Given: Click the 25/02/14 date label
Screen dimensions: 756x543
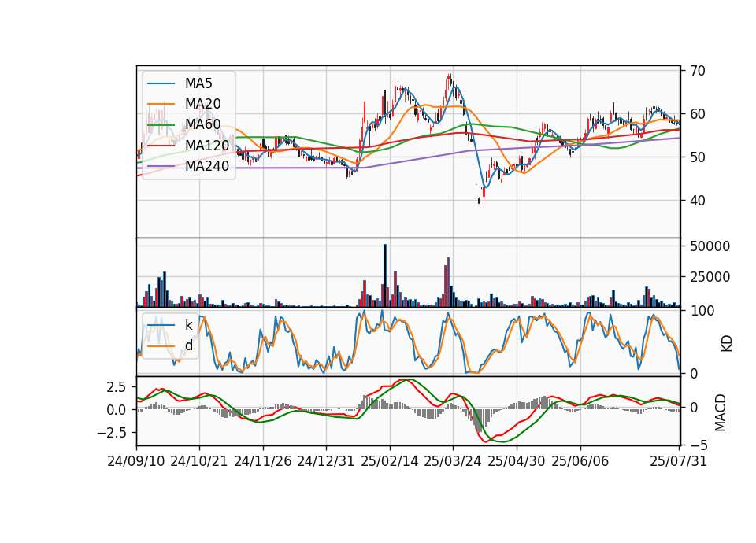Looking at the screenshot, I should pos(390,461).
